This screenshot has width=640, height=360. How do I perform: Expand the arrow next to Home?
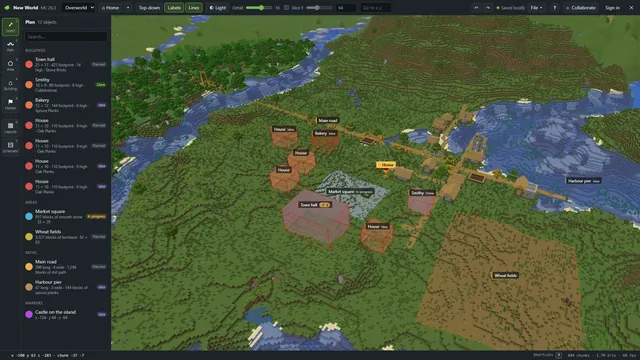coord(128,8)
